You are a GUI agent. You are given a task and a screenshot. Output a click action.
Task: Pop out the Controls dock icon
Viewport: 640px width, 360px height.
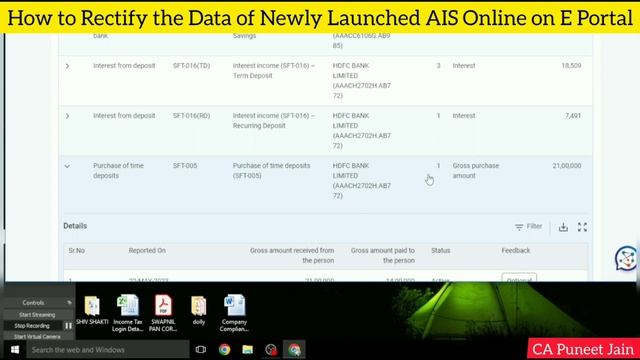point(69,303)
